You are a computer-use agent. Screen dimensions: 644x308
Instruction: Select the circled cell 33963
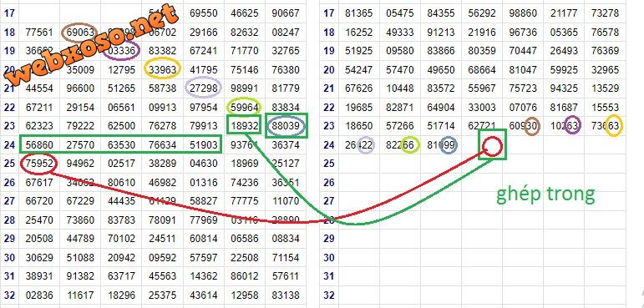coord(163,69)
